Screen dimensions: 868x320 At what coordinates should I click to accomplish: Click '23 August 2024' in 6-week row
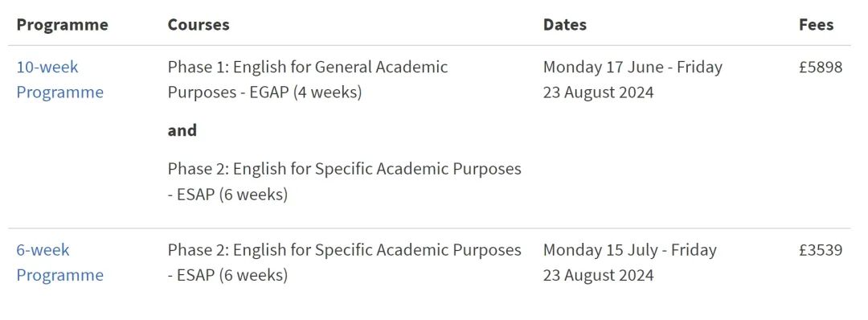click(x=599, y=275)
